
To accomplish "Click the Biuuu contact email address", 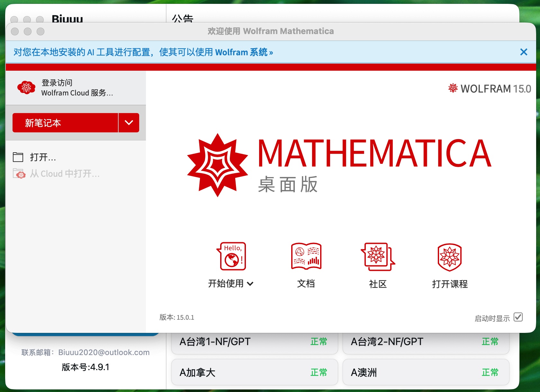I will coord(104,352).
